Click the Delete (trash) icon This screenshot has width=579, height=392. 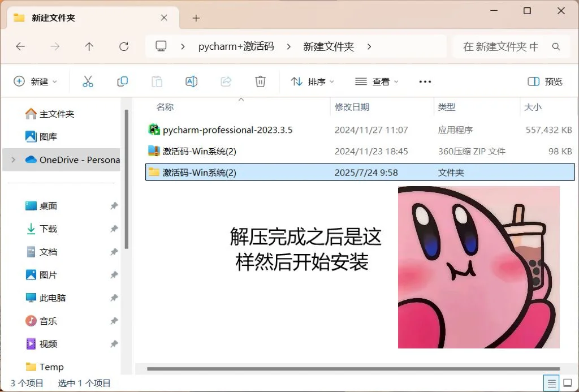pos(260,81)
